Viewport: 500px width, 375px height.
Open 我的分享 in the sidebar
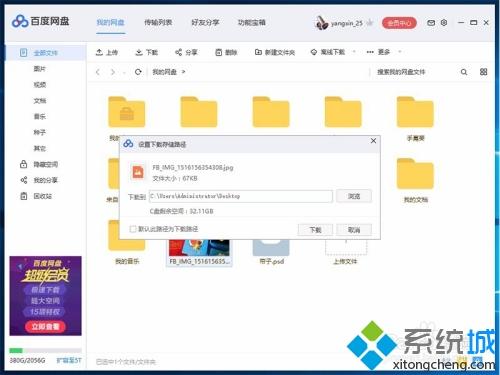(39, 180)
